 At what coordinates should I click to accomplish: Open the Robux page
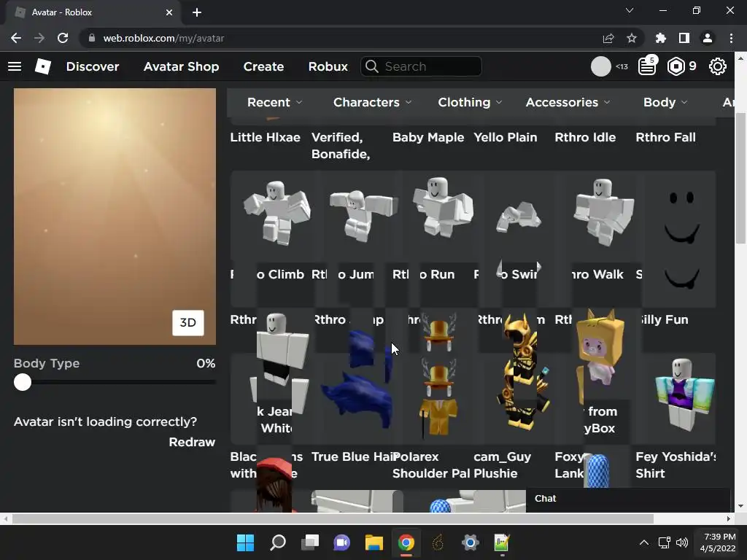point(328,66)
